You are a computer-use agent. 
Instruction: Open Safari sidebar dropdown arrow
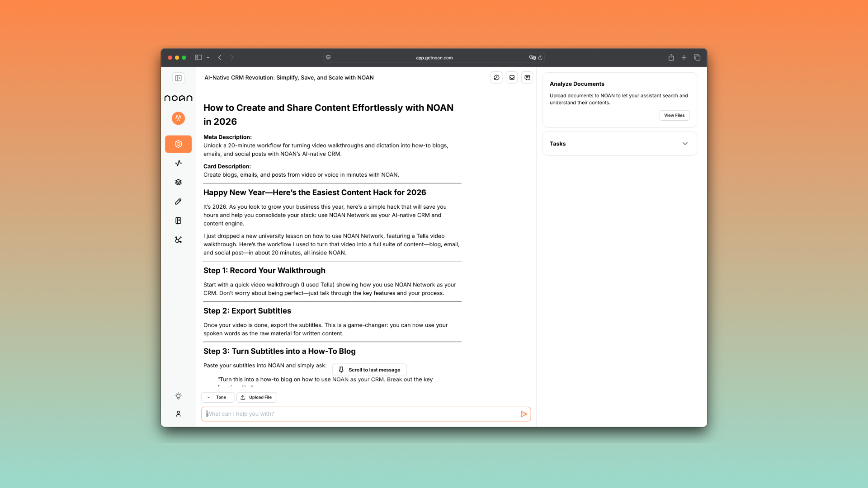coord(208,57)
